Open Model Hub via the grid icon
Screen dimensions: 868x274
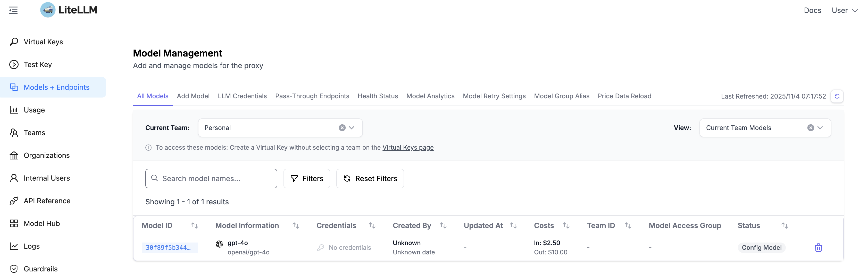click(14, 223)
